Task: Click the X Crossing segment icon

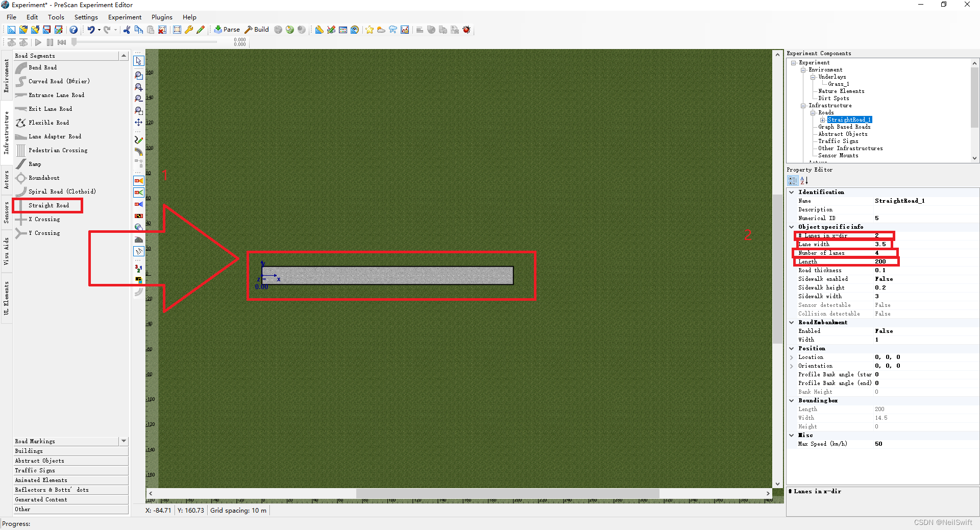Action: pyautogui.click(x=21, y=219)
